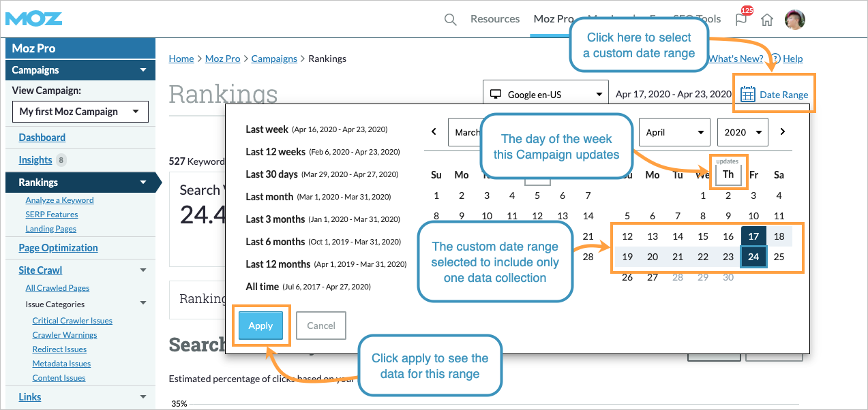Click the Moz logo
This screenshot has width=868, height=410.
tap(32, 18)
